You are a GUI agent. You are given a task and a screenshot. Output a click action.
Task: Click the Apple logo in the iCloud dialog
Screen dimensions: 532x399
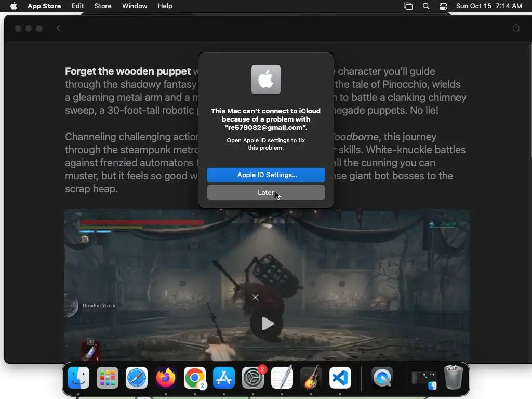click(x=265, y=79)
